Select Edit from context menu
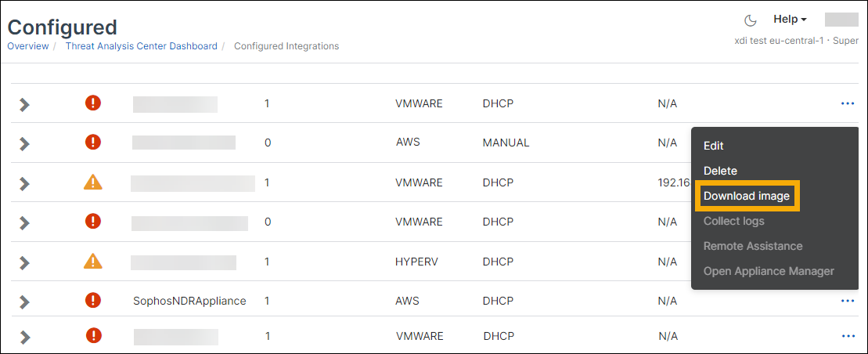This screenshot has width=868, height=354. (714, 146)
